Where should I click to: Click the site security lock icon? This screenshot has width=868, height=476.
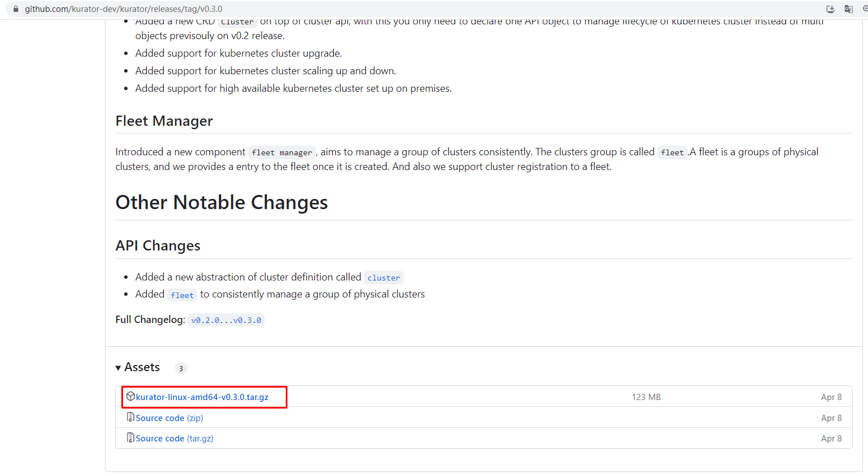(x=15, y=9)
